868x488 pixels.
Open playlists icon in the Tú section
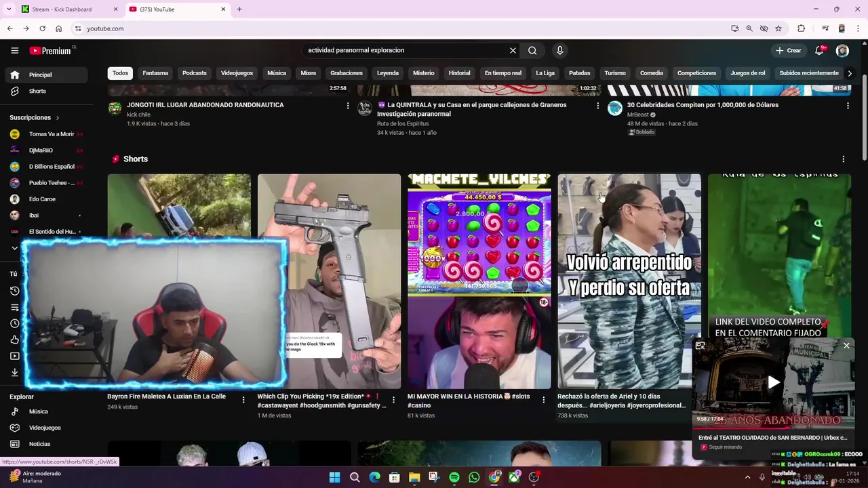(15, 307)
